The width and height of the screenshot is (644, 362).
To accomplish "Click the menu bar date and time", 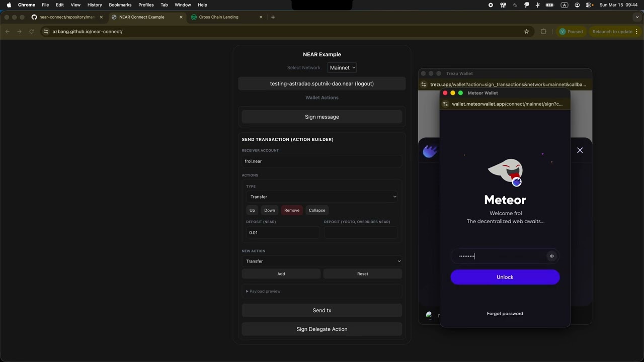I will click(x=619, y=5).
